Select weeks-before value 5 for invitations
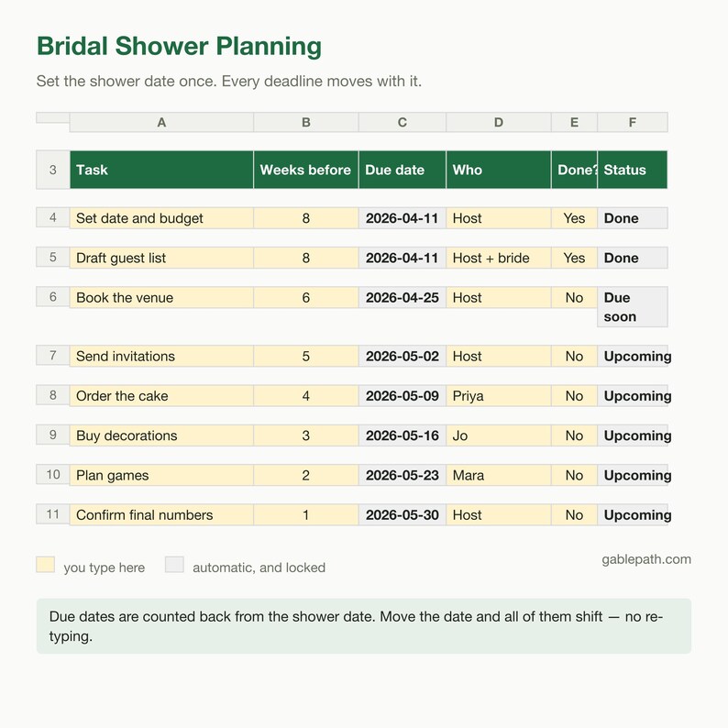 click(x=306, y=356)
